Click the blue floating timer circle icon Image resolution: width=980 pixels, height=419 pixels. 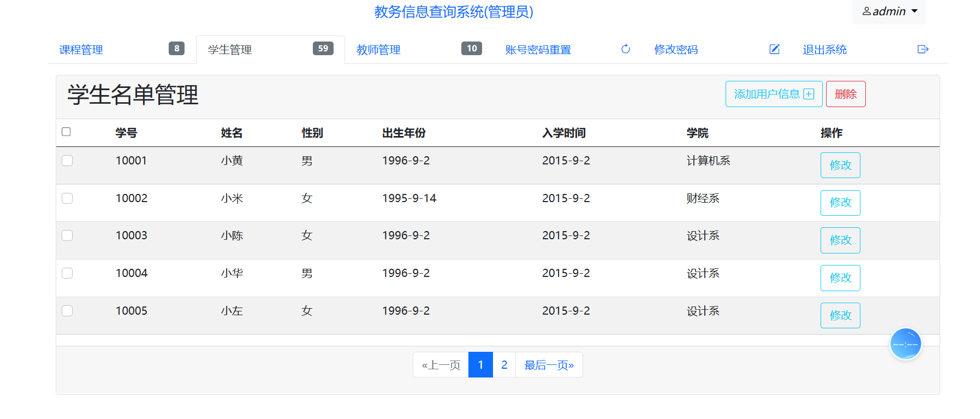click(x=905, y=344)
